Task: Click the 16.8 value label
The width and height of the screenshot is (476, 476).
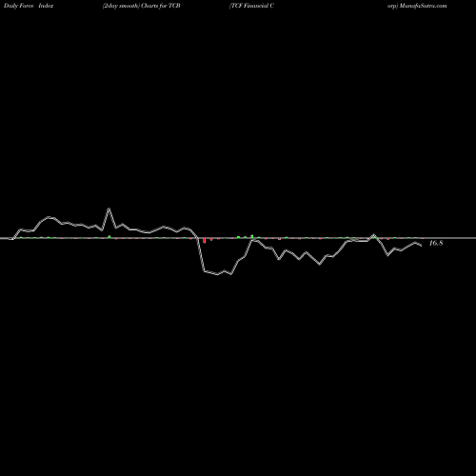Action: point(436,243)
